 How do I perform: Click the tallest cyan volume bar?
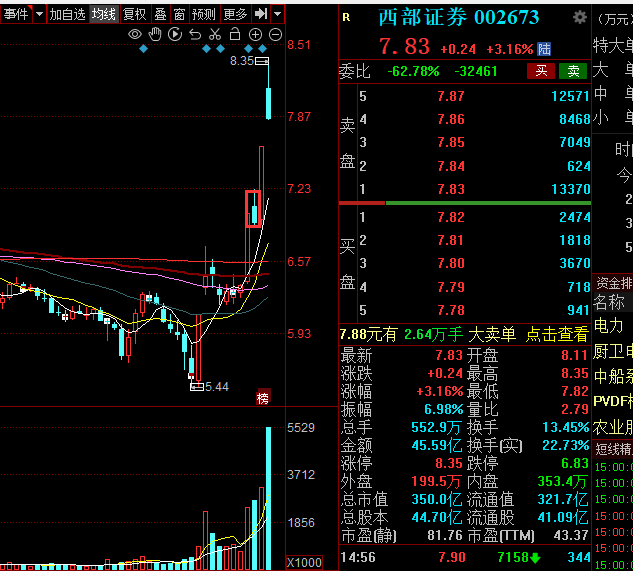[268, 498]
